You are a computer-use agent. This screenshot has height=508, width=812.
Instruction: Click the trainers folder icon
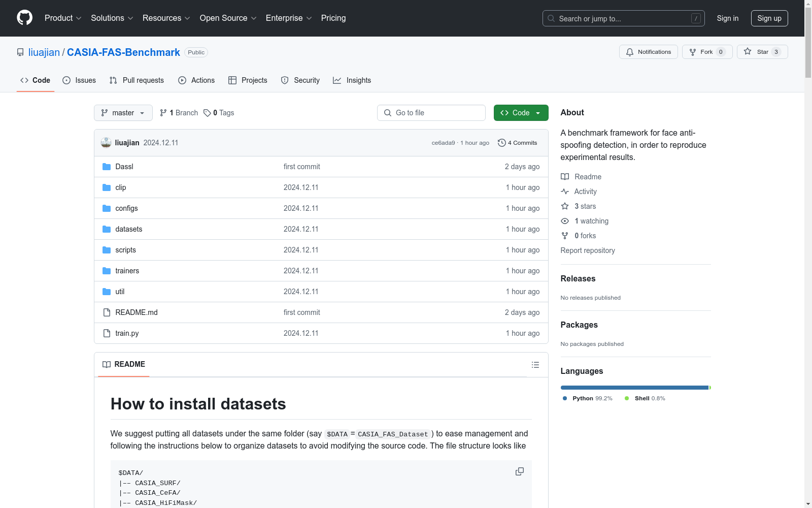point(107,271)
